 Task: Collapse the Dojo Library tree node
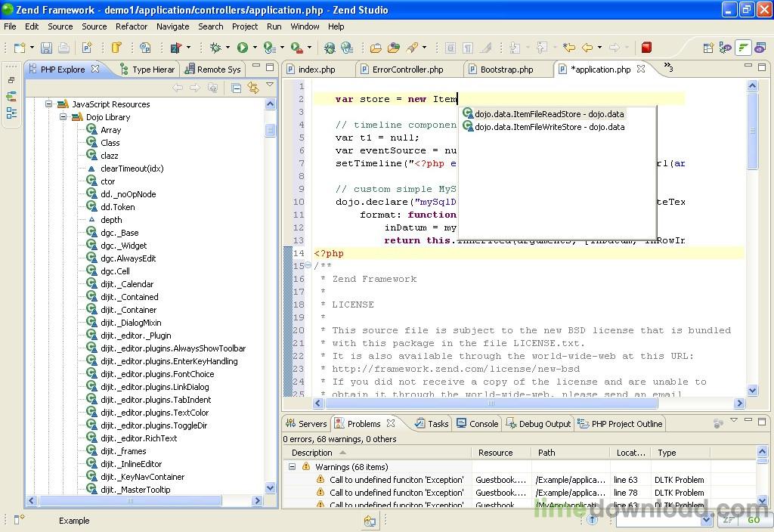[x=63, y=117]
